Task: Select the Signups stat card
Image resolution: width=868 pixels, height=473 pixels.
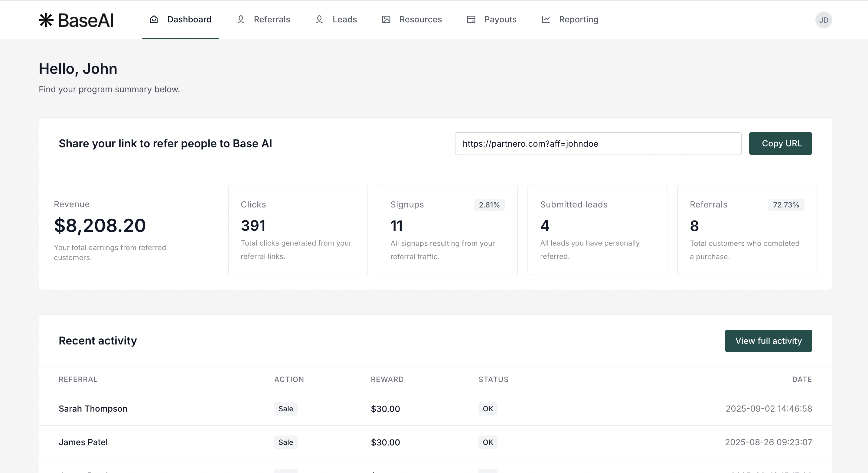Action: click(448, 230)
